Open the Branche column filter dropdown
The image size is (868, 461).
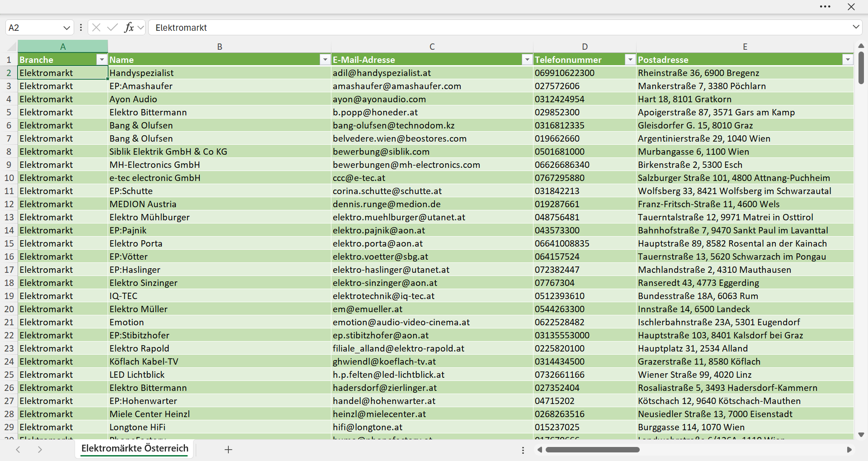(102, 60)
